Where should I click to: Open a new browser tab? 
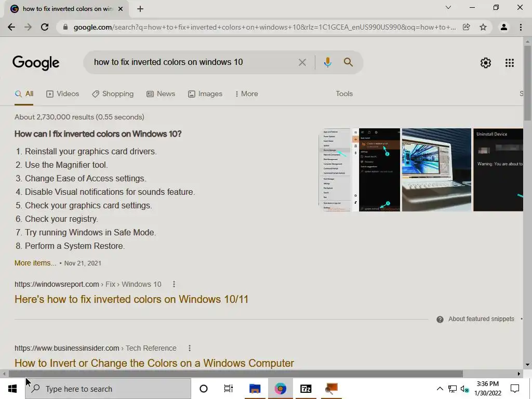click(x=140, y=9)
